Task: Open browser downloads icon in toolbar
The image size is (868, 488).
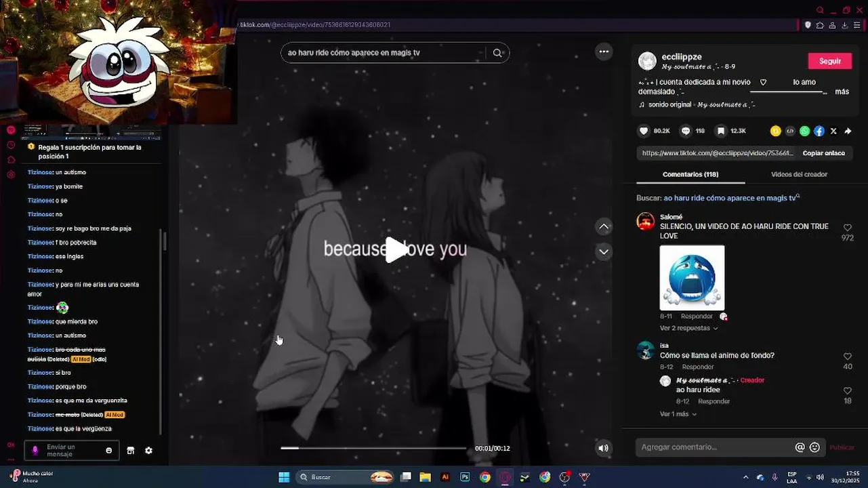Action: (844, 25)
